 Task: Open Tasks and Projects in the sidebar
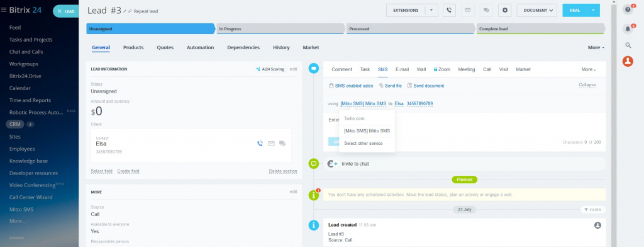click(x=31, y=40)
